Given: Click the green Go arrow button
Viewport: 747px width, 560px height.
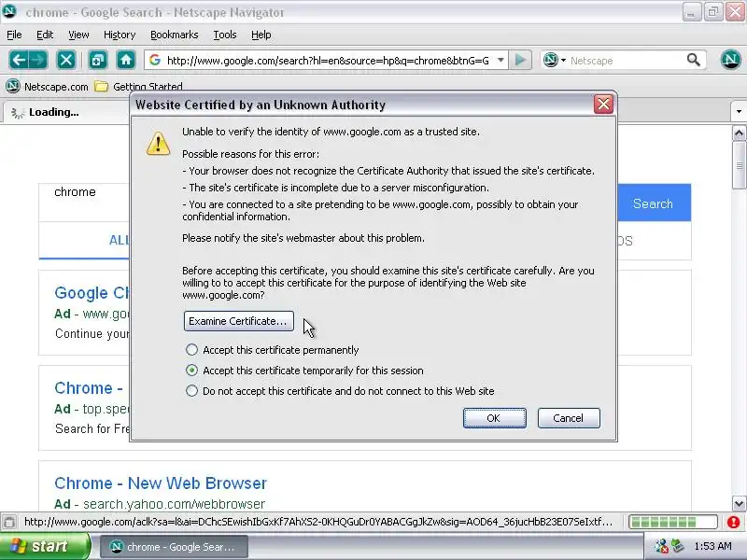Looking at the screenshot, I should click(x=520, y=60).
